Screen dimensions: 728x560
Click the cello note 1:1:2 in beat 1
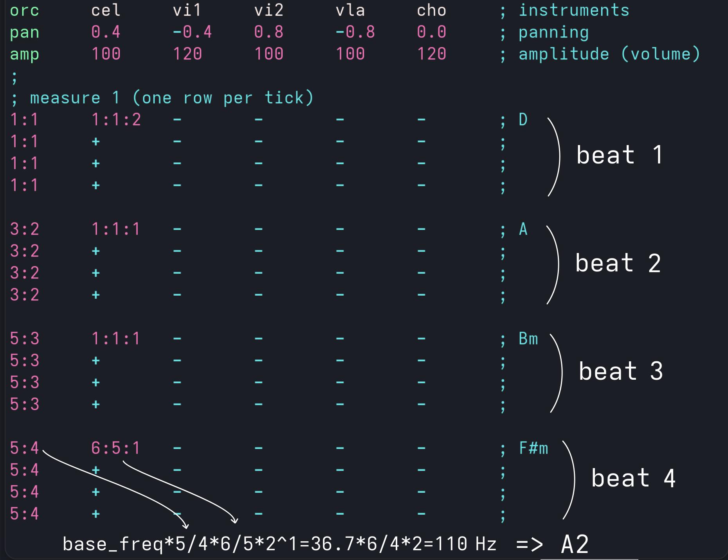click(116, 120)
